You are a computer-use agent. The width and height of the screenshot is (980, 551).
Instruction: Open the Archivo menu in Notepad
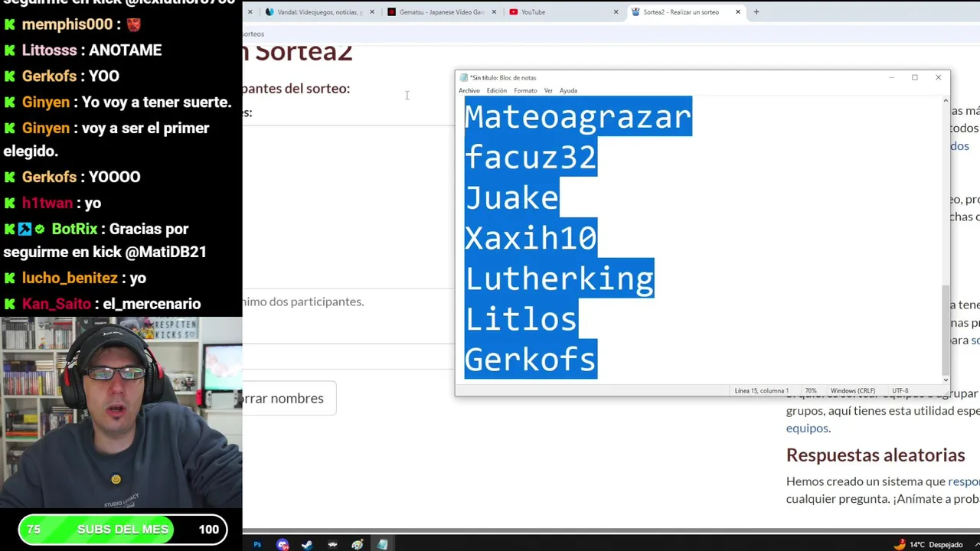click(x=469, y=90)
